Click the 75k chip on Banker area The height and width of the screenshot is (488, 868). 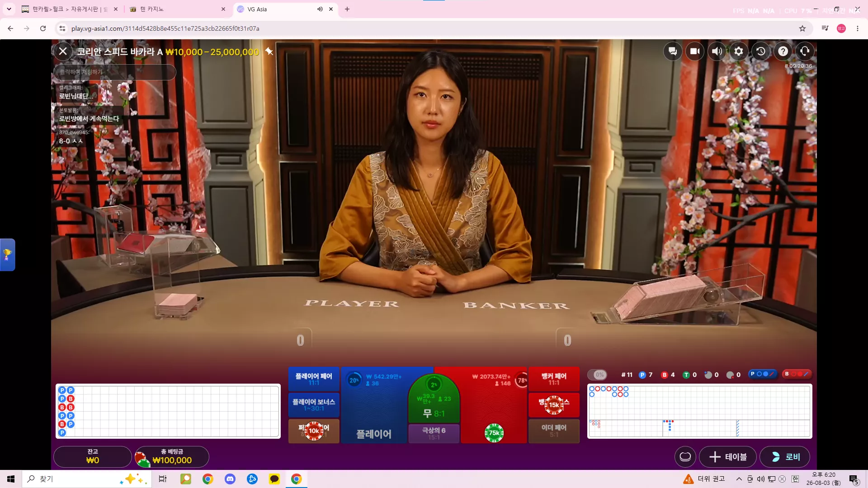494,433
